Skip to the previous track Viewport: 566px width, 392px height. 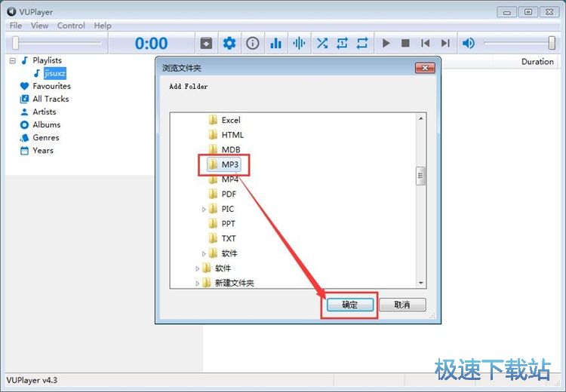click(425, 43)
